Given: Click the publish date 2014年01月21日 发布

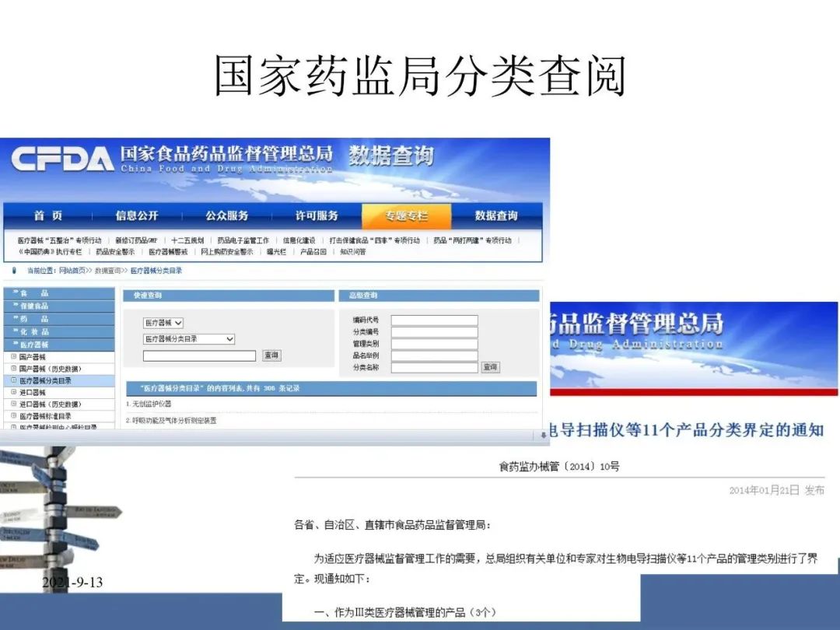Looking at the screenshot, I should pyautogui.click(x=777, y=490).
